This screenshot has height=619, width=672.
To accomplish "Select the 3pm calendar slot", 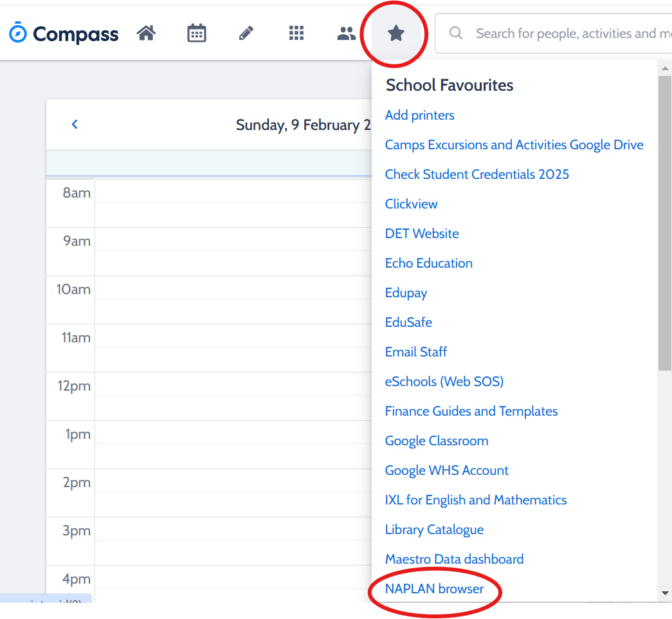I will tap(233, 541).
